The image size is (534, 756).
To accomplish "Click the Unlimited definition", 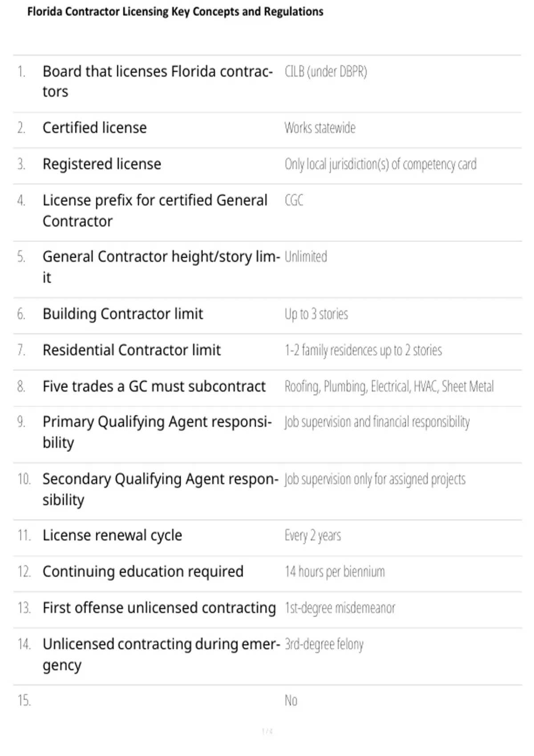I will tap(306, 257).
